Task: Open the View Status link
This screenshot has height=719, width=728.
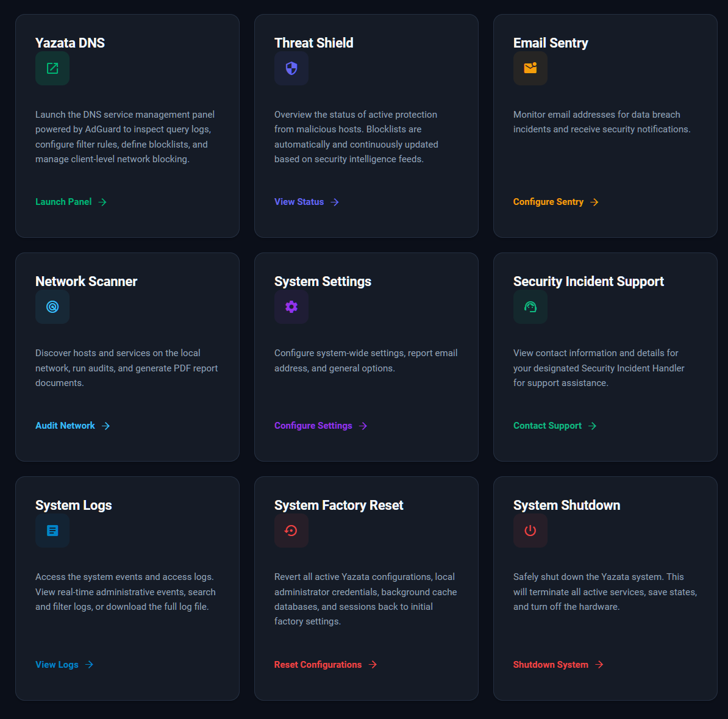Action: pos(307,202)
